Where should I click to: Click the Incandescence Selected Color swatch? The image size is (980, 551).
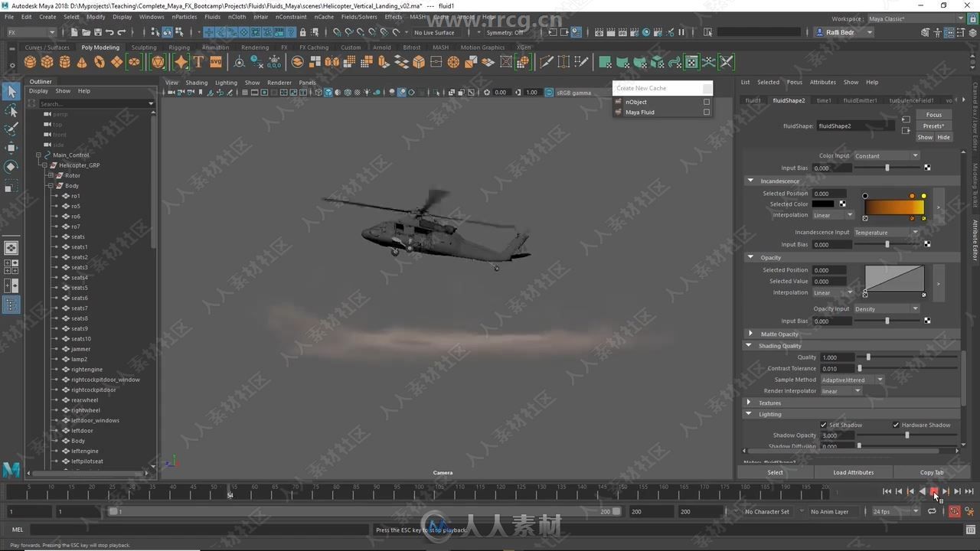click(x=823, y=204)
